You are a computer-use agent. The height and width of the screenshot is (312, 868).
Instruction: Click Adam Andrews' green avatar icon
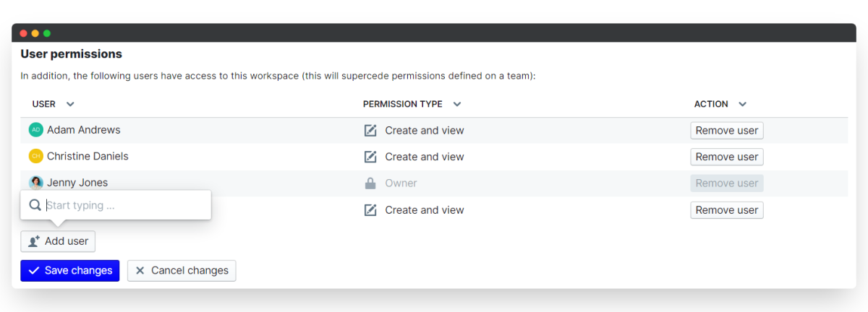(x=36, y=130)
